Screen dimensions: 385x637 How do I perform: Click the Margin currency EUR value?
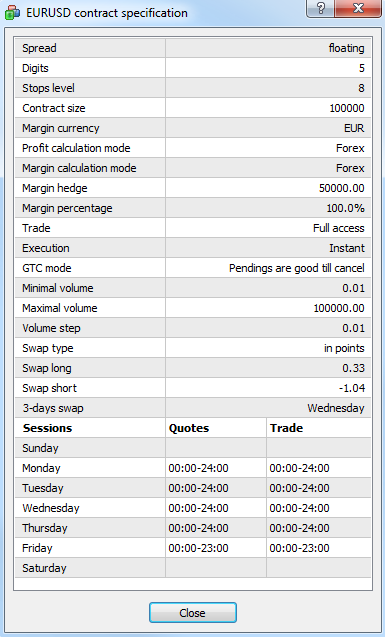[x=354, y=128]
